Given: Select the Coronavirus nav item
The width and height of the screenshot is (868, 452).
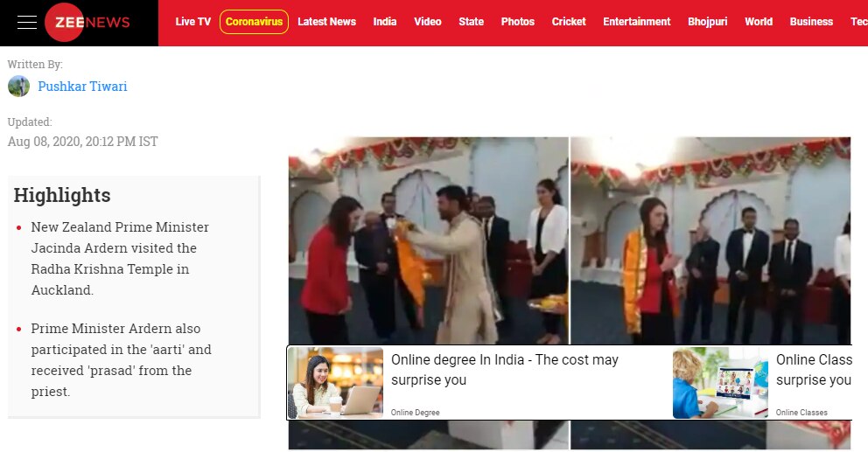Looking at the screenshot, I should coord(254,22).
